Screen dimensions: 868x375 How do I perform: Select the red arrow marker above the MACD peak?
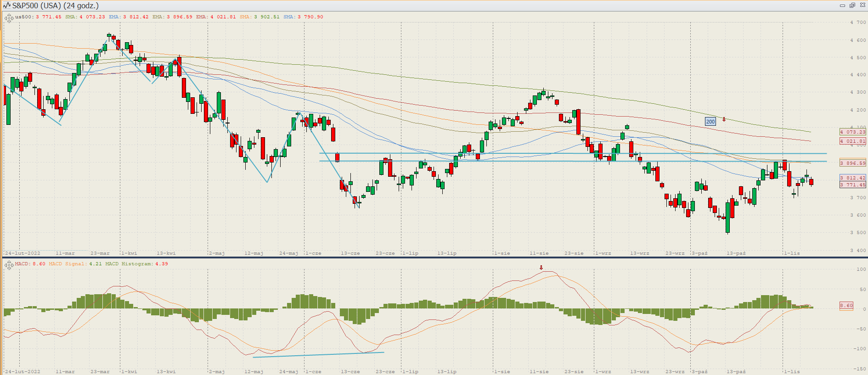pyautogui.click(x=541, y=268)
